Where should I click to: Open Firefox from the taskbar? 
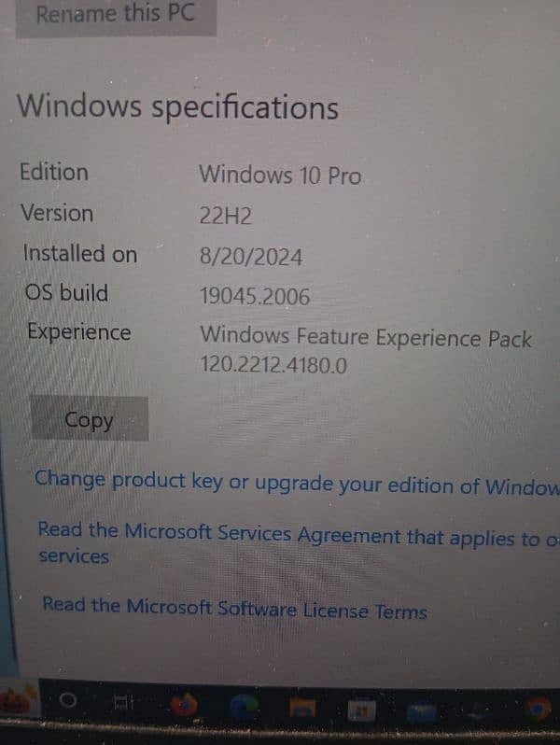click(184, 704)
